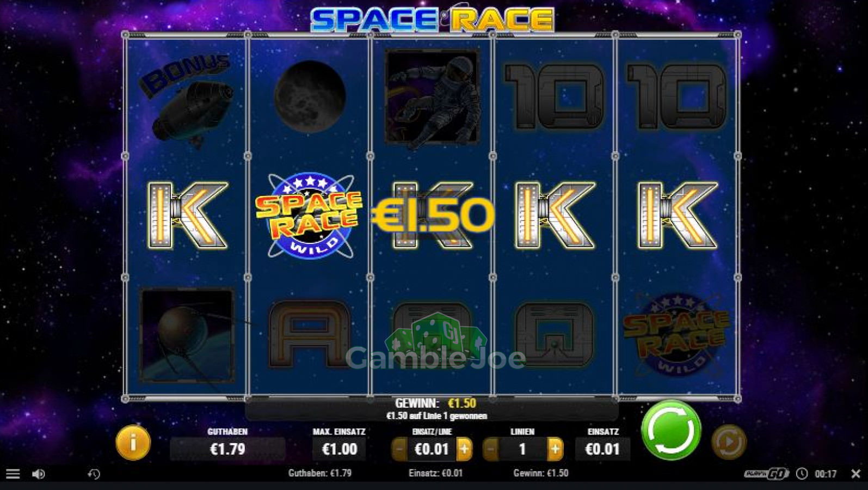Open the hamburger menu at bottom left
Viewport: 868px width, 490px height.
pos(13,474)
